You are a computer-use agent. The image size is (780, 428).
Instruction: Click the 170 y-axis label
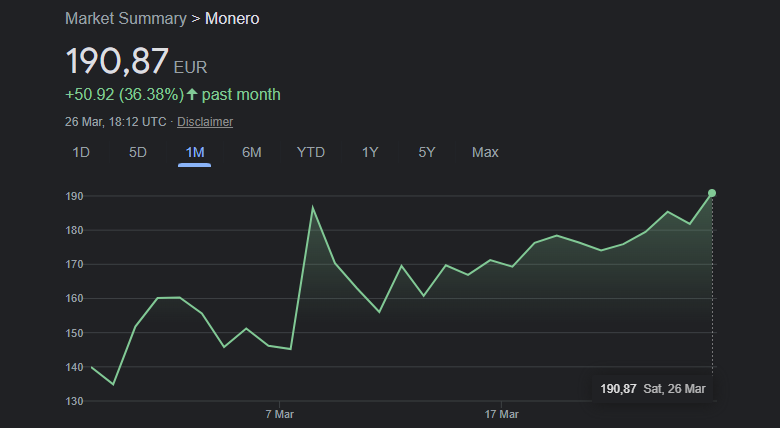(74, 265)
